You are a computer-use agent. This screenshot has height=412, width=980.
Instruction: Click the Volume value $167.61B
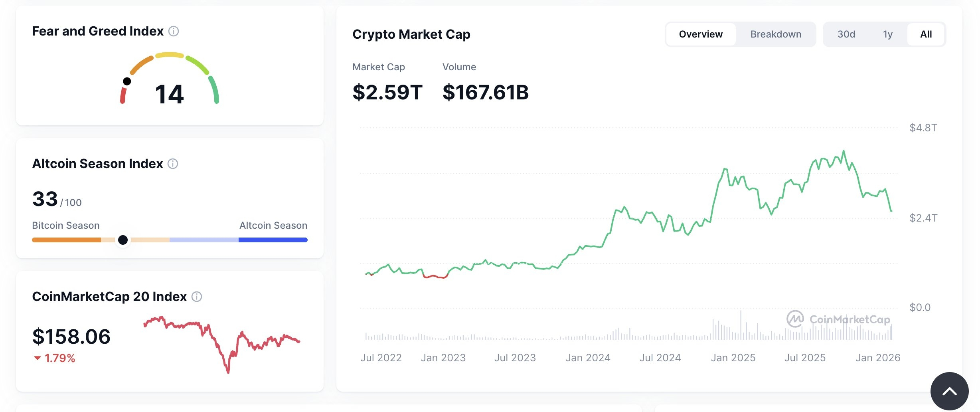click(x=486, y=92)
